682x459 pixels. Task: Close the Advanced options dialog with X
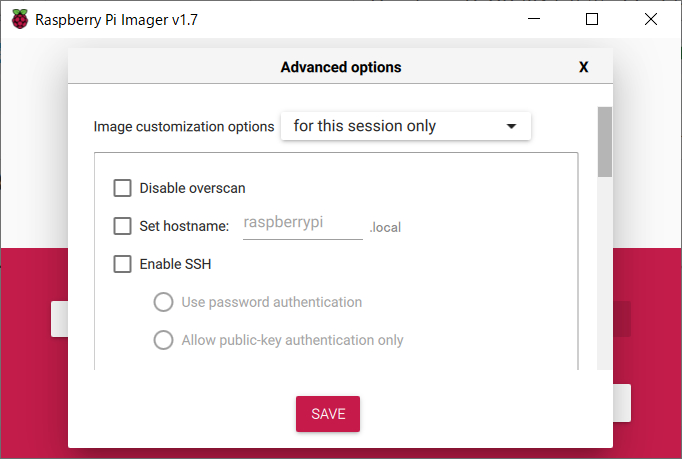click(x=584, y=67)
